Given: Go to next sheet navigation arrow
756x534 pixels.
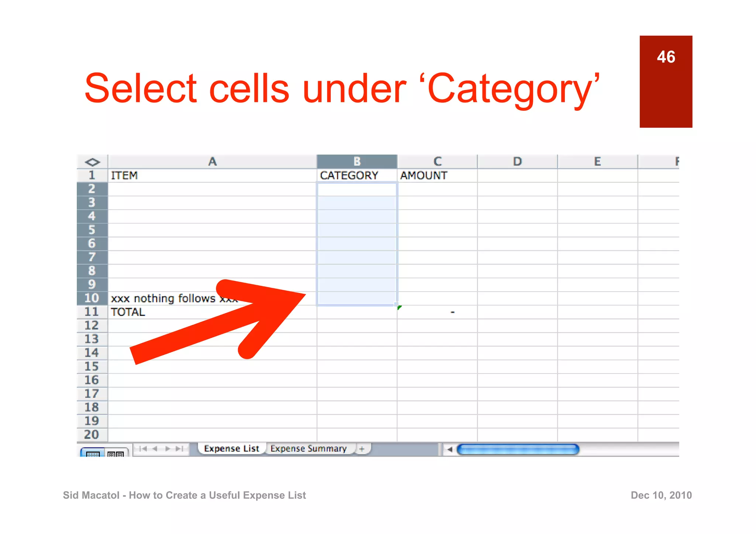Looking at the screenshot, I should [168, 449].
